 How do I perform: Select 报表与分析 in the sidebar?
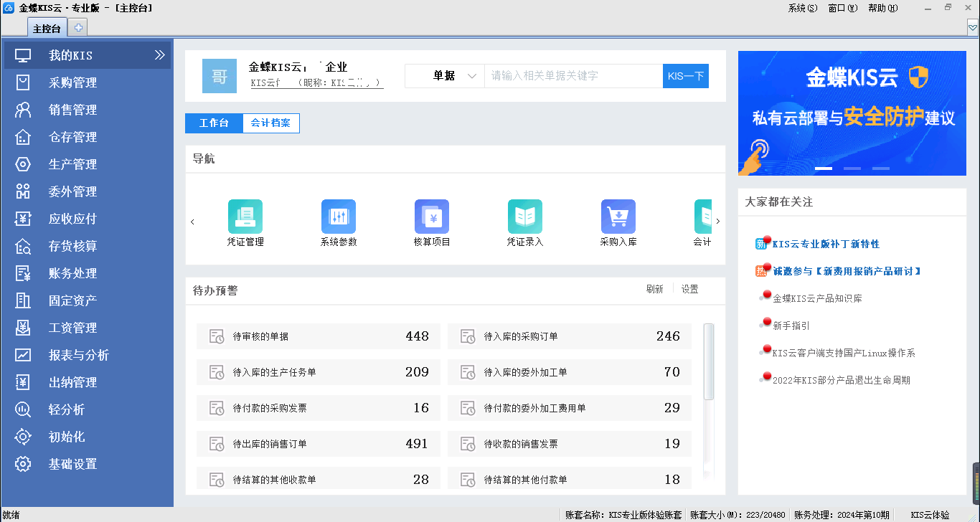click(87, 355)
